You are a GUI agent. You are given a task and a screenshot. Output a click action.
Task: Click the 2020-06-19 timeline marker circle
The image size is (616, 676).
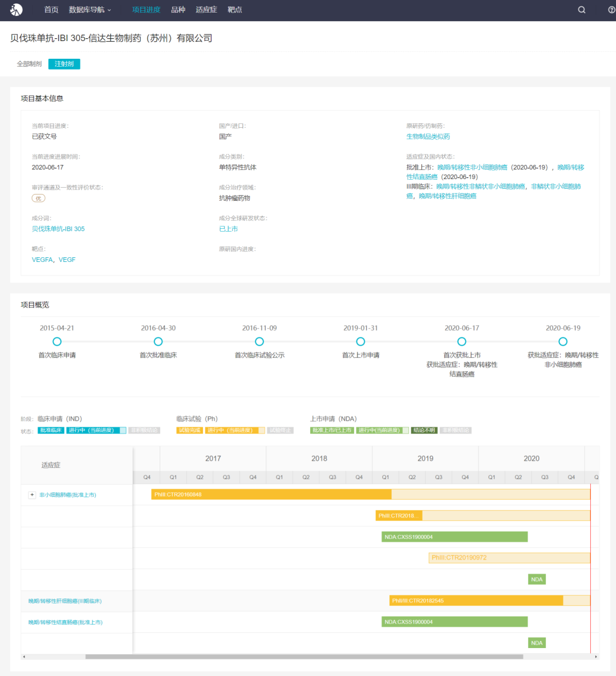tap(563, 342)
